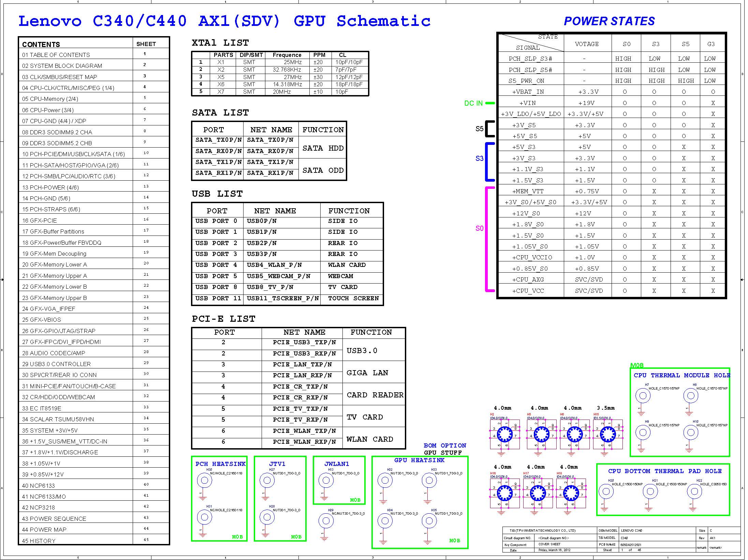This screenshot has height=560, width=748.
Task: Select PCB name '6050A2512501' in title block
Action: pyautogui.click(x=631, y=545)
